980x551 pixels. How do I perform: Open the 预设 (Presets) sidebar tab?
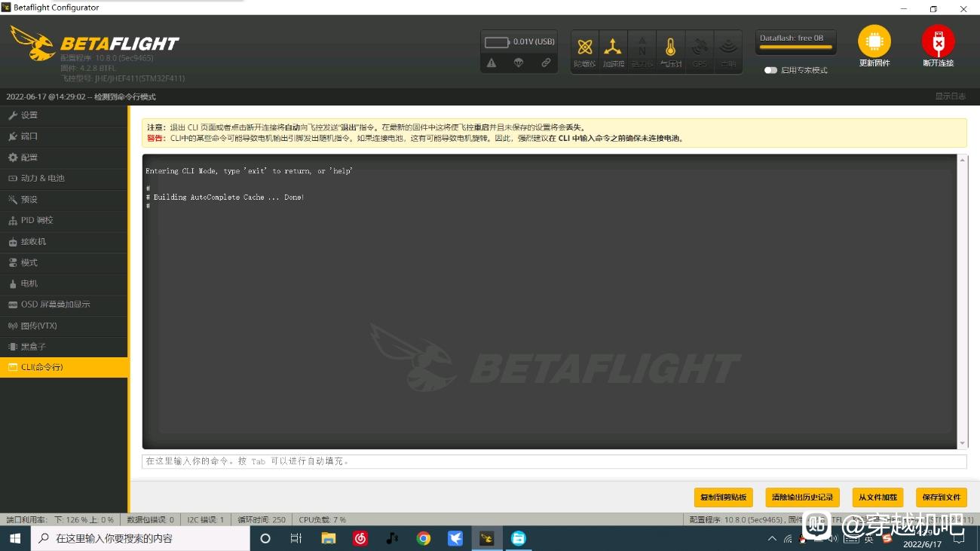pos(64,200)
